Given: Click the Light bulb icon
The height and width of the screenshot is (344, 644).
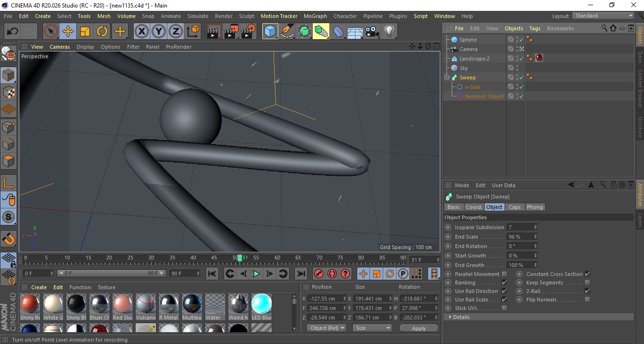Looking at the screenshot, I should point(389,32).
